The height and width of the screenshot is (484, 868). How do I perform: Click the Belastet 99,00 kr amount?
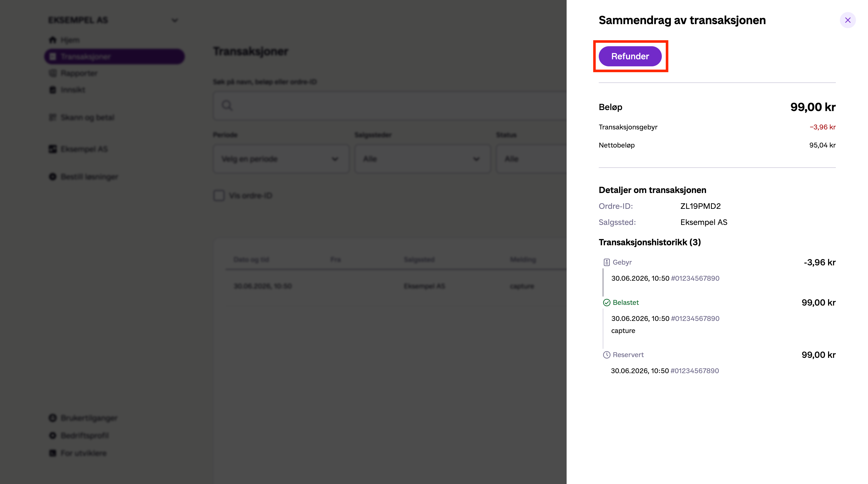point(819,303)
